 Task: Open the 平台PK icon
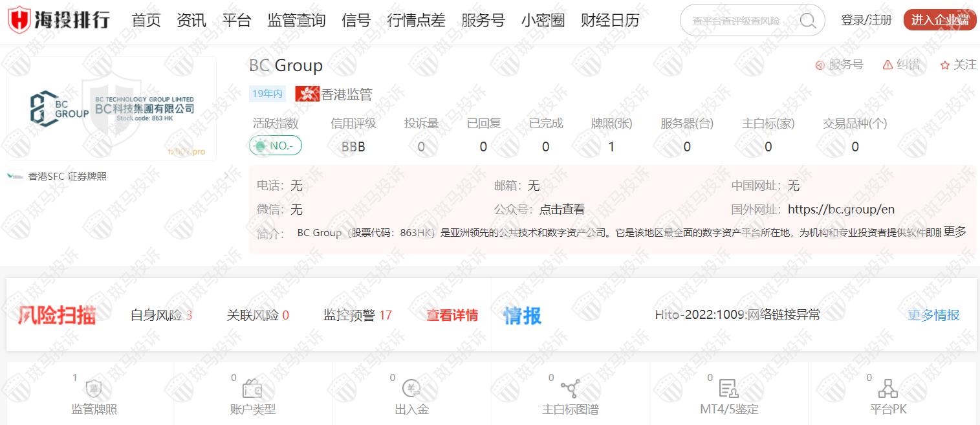pyautogui.click(x=887, y=389)
